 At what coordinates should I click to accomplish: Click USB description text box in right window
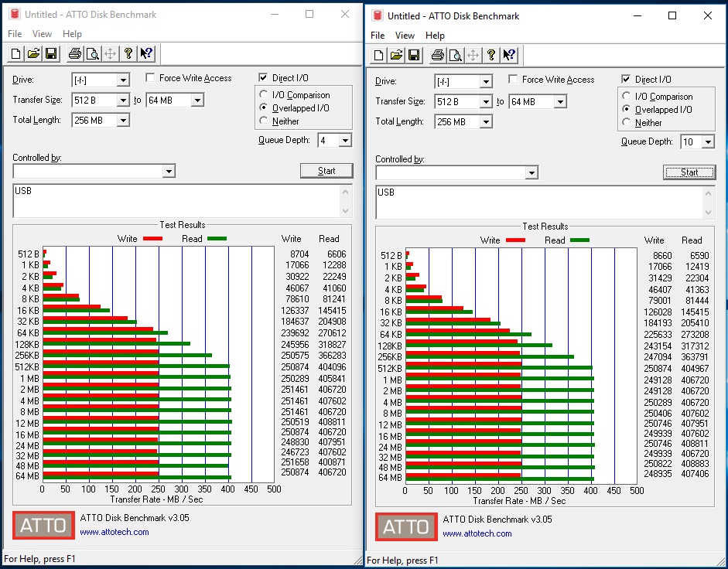(539, 202)
